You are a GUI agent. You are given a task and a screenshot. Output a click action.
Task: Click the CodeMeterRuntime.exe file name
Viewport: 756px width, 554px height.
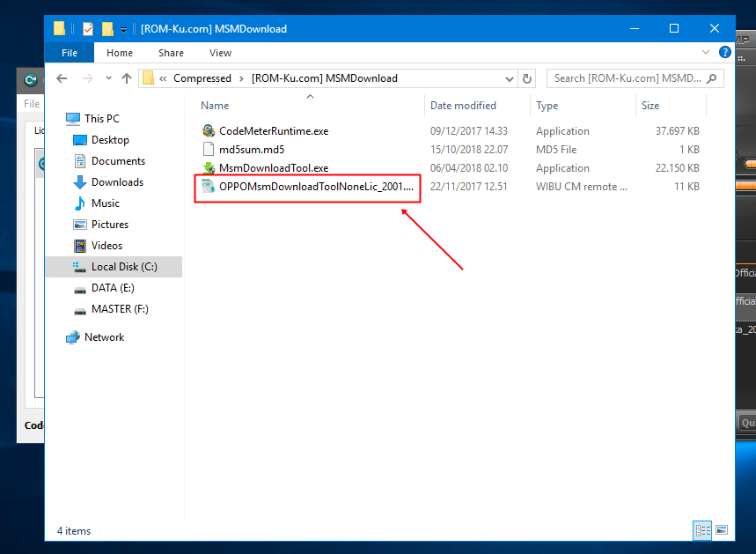click(x=274, y=130)
